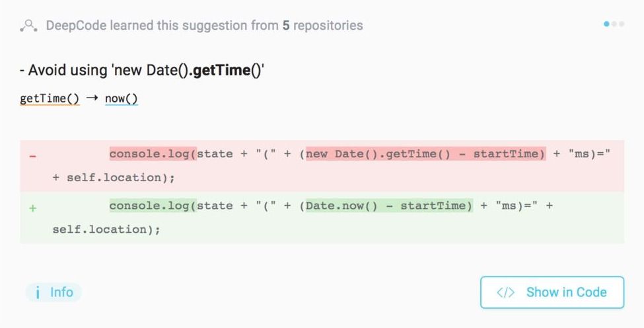Screen dimensions: 644x328
Task: Click the underlined now() replacement term
Action: 121,99
